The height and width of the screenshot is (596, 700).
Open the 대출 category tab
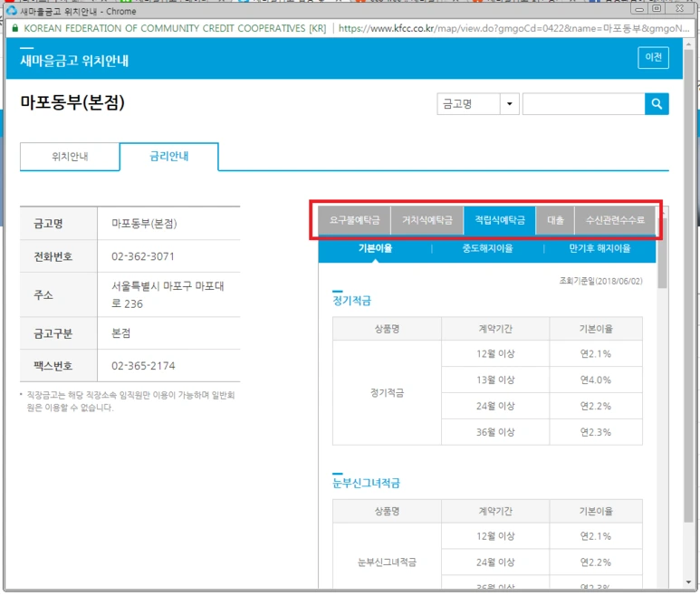tap(555, 220)
